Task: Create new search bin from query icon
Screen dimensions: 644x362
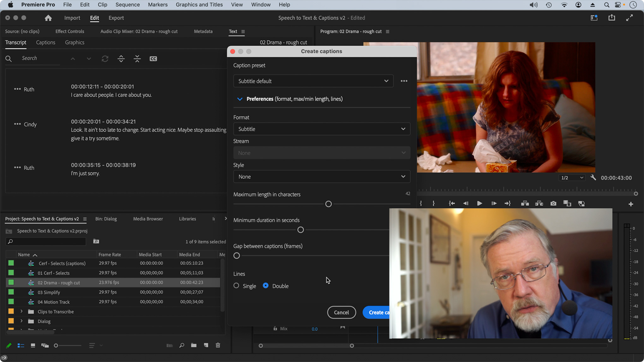Action: click(96, 242)
